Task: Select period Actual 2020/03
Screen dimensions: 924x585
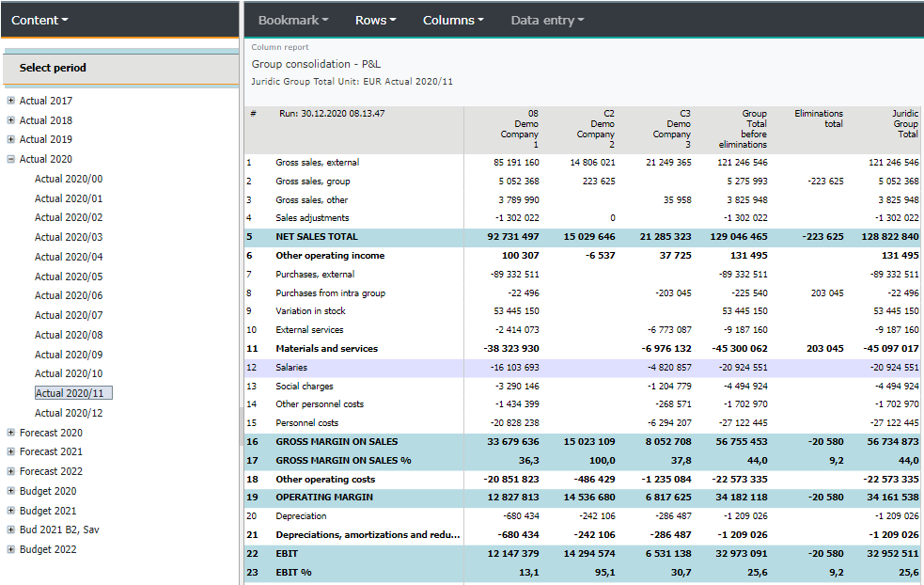Action: tap(69, 237)
